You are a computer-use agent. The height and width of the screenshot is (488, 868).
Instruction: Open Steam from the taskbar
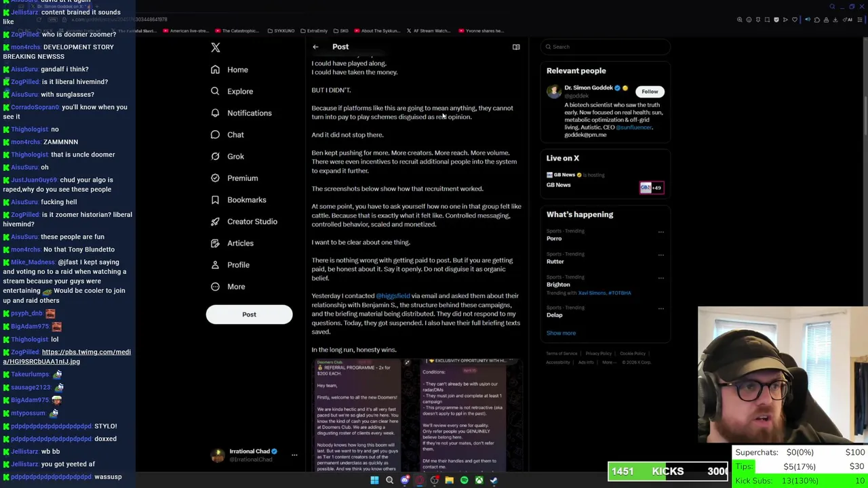[494, 481]
